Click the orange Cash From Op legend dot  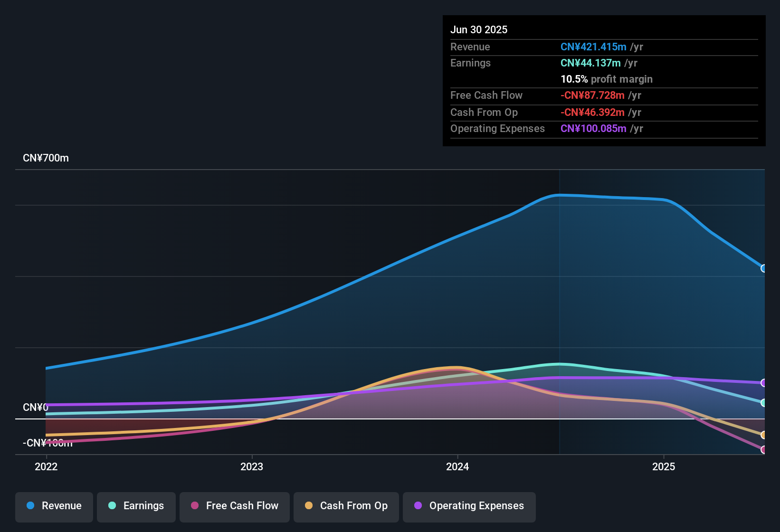pos(309,506)
